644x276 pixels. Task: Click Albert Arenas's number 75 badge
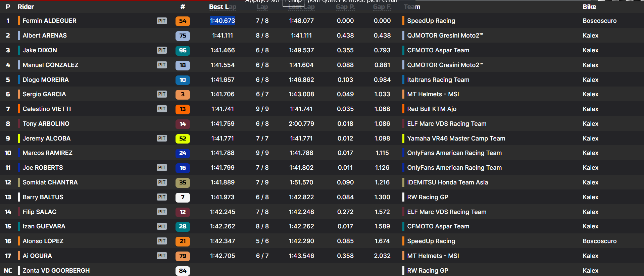(x=183, y=36)
